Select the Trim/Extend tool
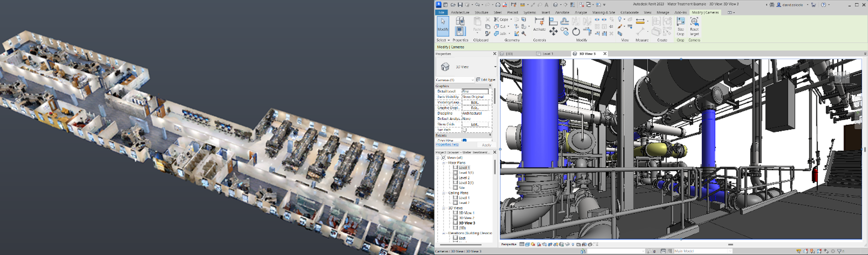 click(588, 31)
